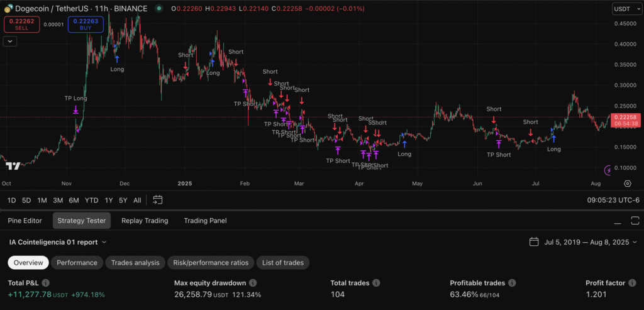
Task: Click the 104 total trades value
Action: [x=338, y=294]
